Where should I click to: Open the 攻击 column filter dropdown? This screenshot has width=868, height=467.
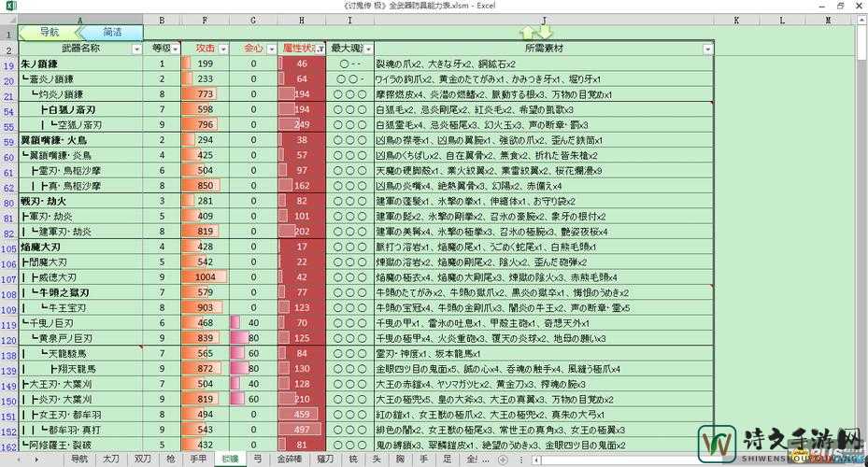tap(223, 50)
